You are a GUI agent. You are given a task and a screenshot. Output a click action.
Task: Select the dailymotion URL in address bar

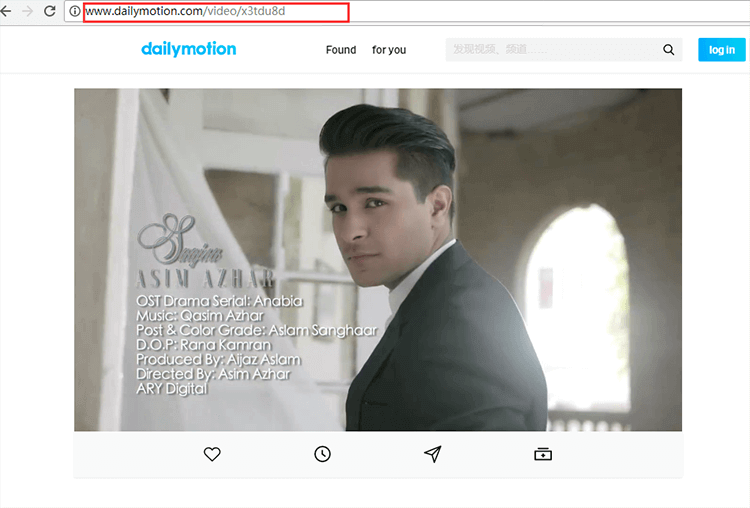coord(185,11)
